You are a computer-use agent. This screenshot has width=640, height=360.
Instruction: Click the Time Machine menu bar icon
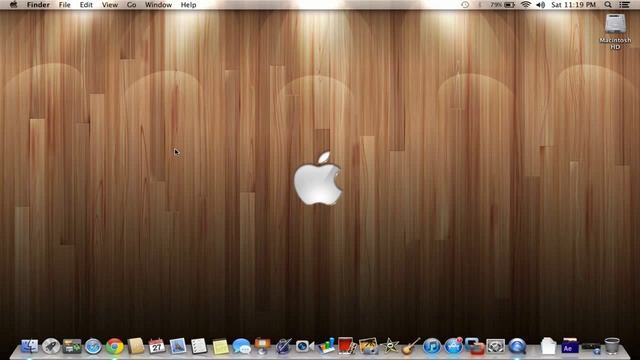(x=465, y=5)
